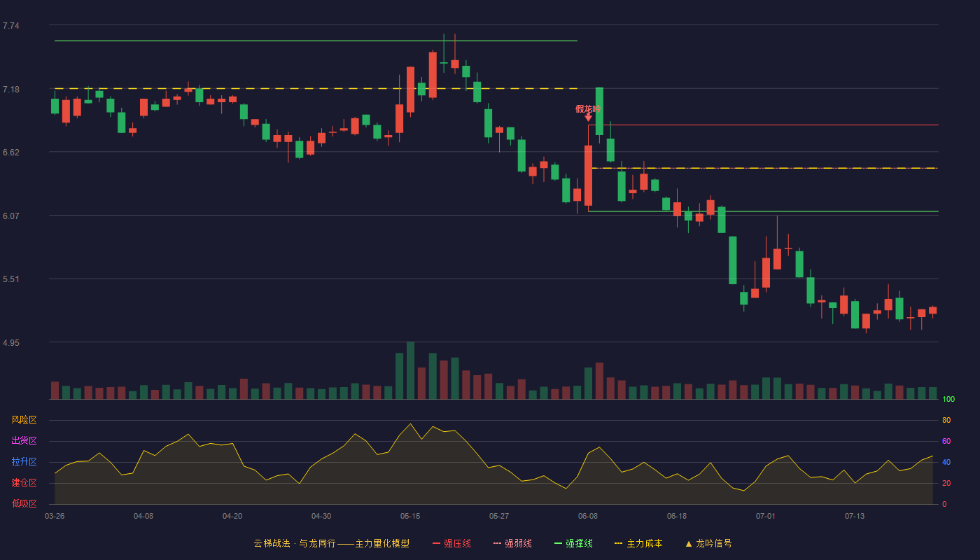The height and width of the screenshot is (560, 980).
Task: Click the 建仓区 zone label
Action: [24, 483]
